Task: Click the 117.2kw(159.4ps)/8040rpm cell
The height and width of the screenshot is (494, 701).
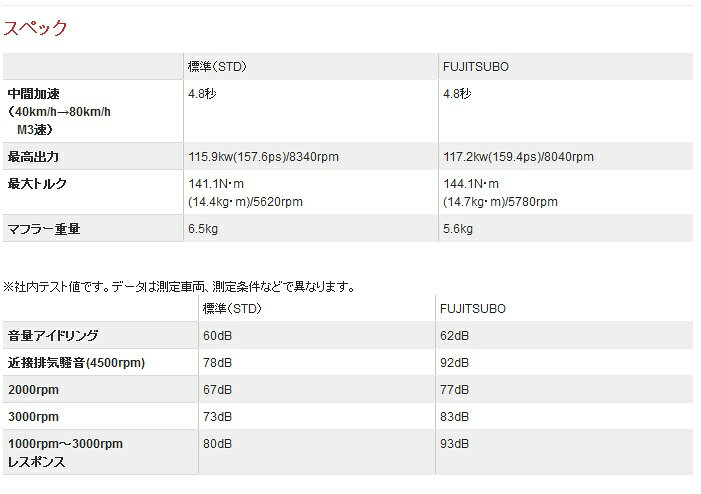Action: (518, 157)
